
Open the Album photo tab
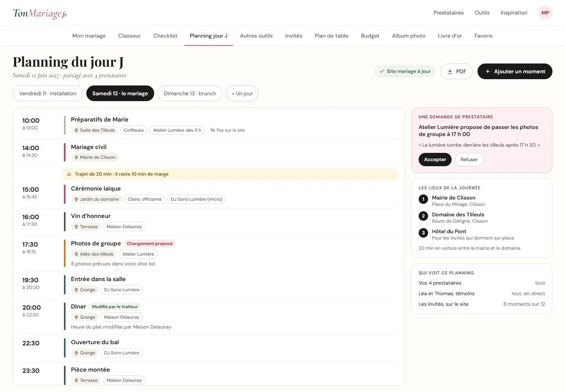(x=408, y=36)
